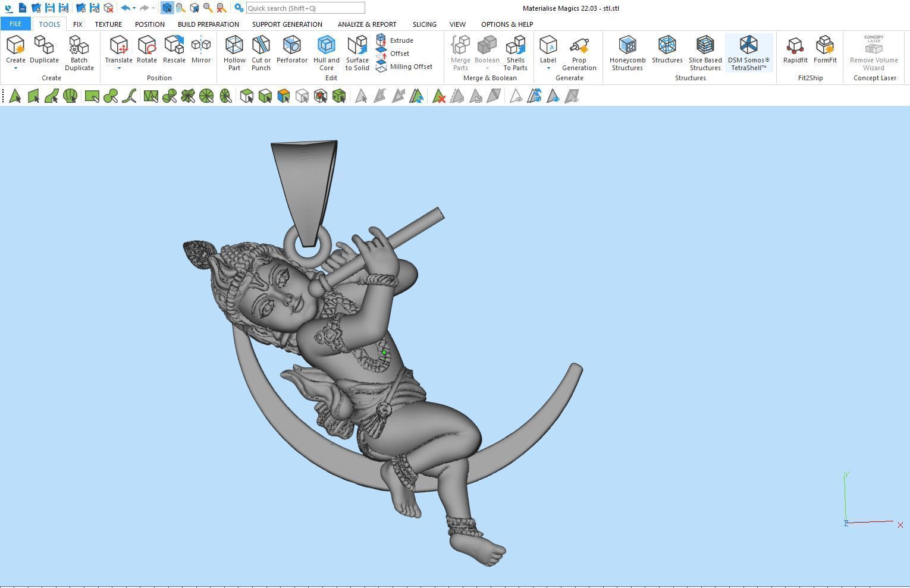
Task: Toggle the green star brush marking tool
Action: [188, 96]
